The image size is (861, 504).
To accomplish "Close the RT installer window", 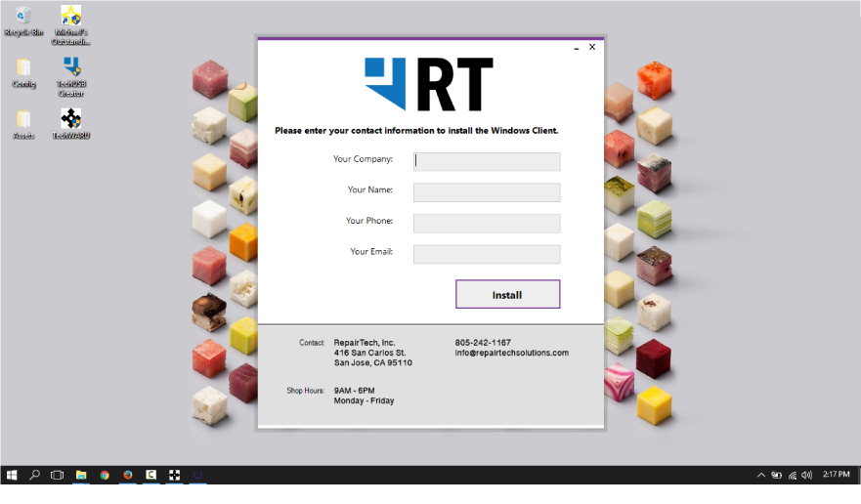I will tap(592, 47).
